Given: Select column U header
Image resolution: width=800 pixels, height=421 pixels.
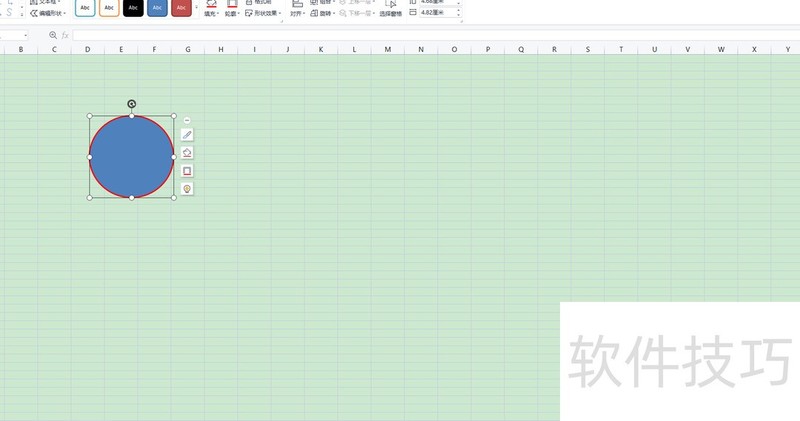Looking at the screenshot, I should pos(654,49).
